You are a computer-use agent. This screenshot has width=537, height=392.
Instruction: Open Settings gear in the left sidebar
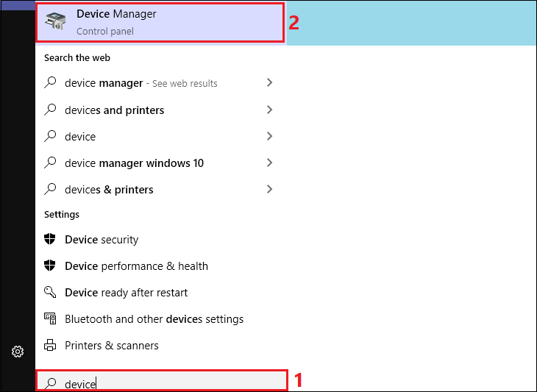tap(18, 352)
